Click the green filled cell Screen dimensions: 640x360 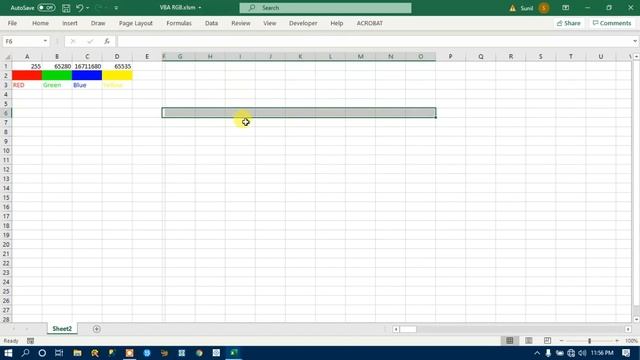click(57, 76)
